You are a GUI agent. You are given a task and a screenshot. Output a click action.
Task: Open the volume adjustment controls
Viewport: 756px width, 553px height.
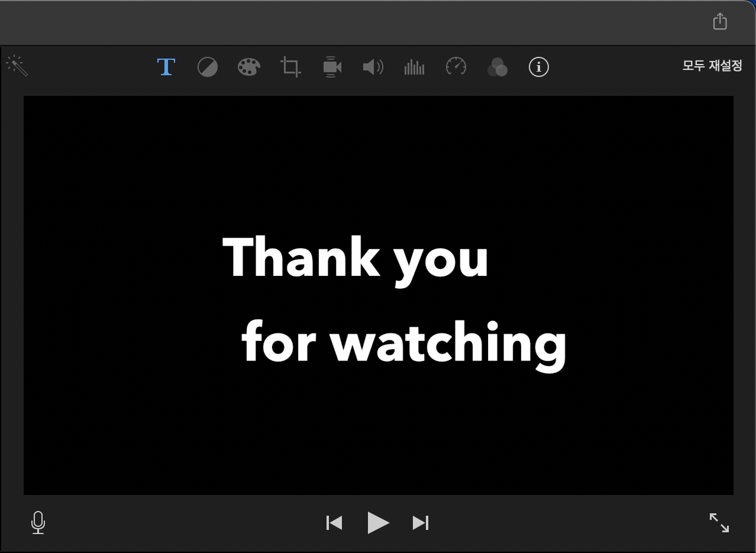tap(373, 67)
